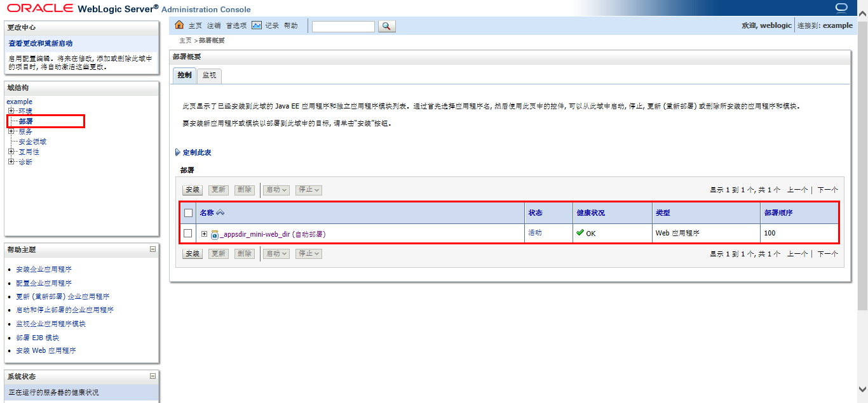Click the _appsdir_mini-web_dir web app icon
868x403 pixels.
tap(215, 234)
